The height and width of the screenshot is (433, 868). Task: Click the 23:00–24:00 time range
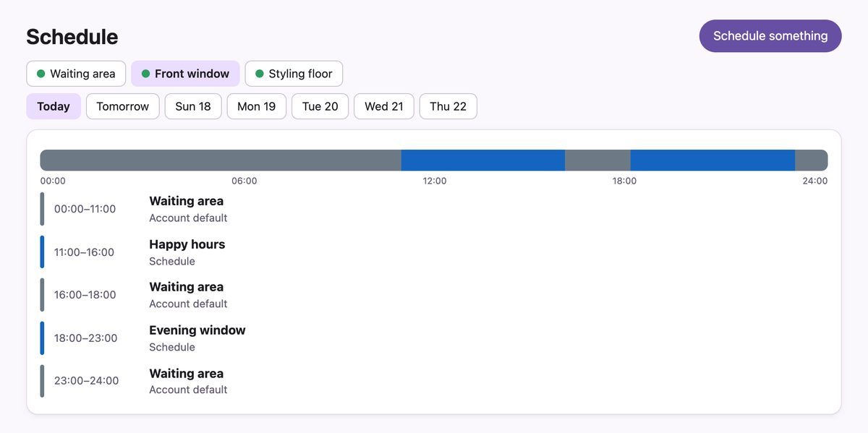point(86,381)
